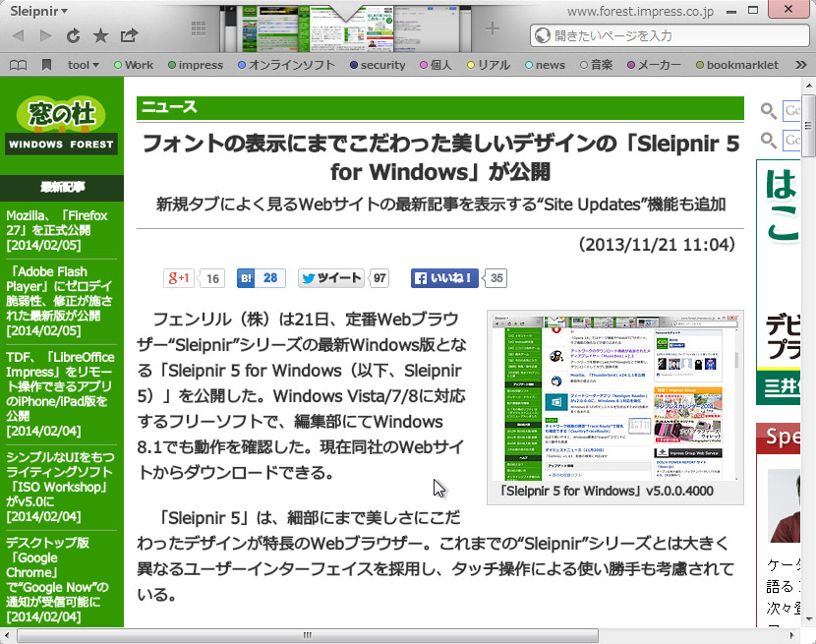Click the forward navigation arrow
This screenshot has width=816, height=644.
click(45, 34)
